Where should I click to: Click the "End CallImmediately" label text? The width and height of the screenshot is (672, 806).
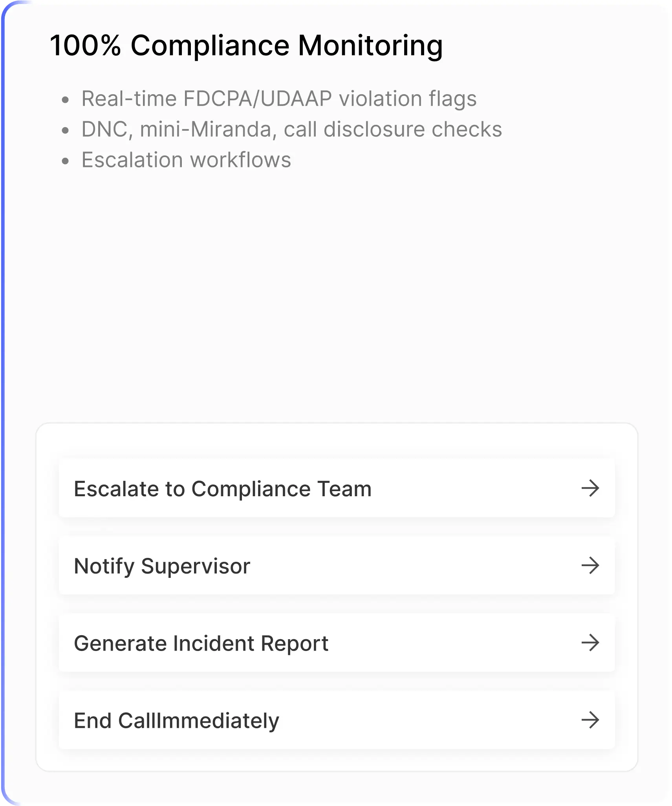176,720
